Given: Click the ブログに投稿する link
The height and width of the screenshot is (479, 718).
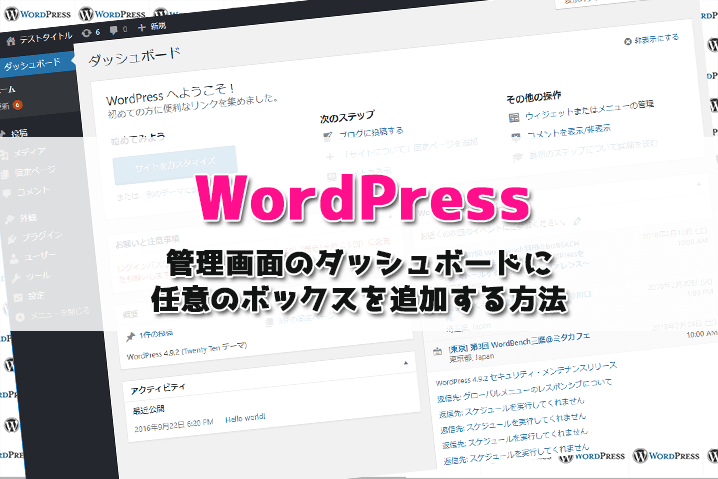Looking at the screenshot, I should click(371, 132).
